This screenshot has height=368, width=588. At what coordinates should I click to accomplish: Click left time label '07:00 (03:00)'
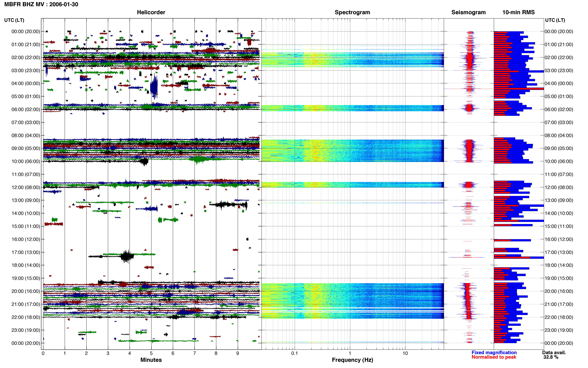click(x=26, y=122)
